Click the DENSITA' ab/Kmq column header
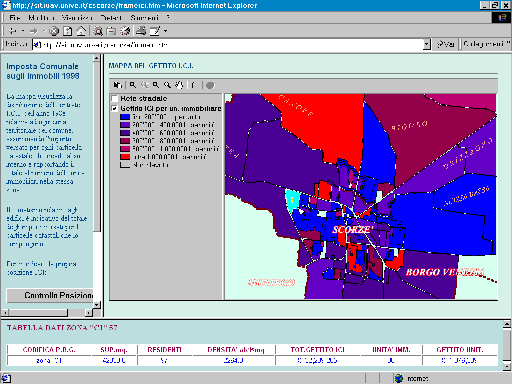 click(236, 350)
